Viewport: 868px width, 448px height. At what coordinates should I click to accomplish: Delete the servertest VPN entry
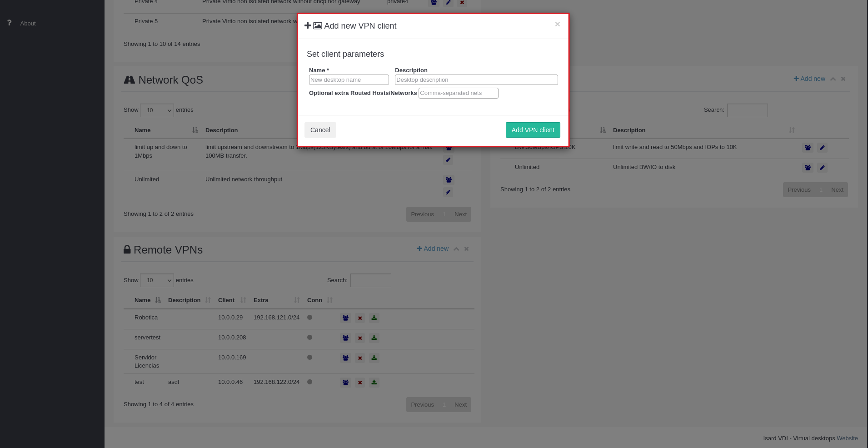[x=360, y=338]
